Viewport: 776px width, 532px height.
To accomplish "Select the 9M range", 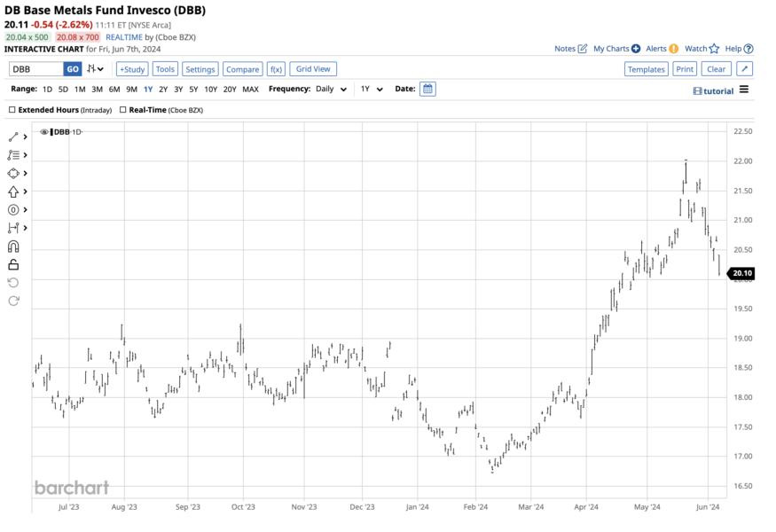I will 131,90.
